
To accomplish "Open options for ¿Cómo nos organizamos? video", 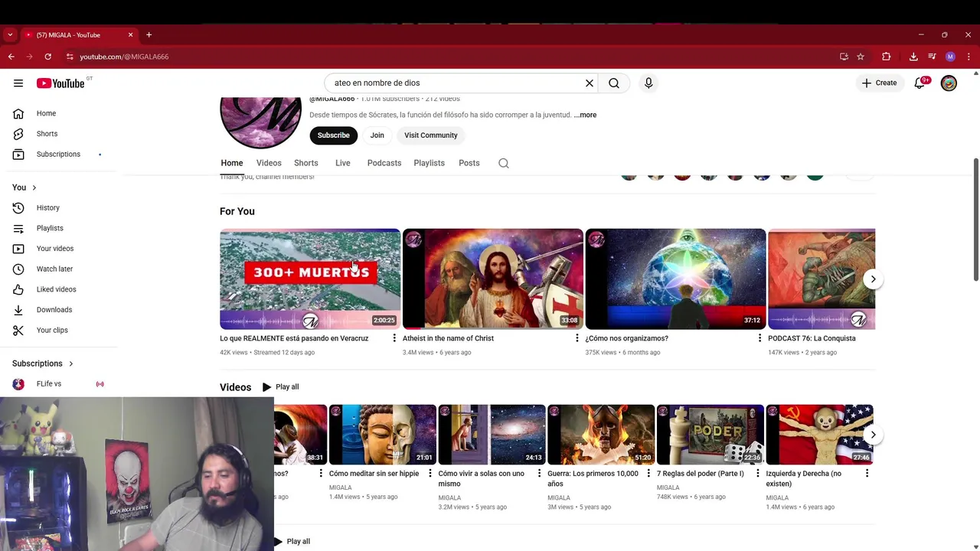I will [759, 338].
